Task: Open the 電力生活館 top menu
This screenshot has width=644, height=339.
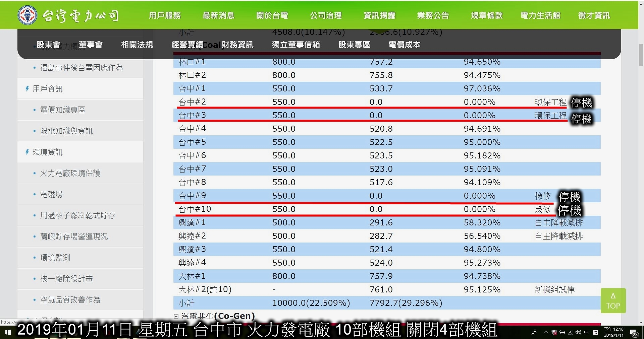Action: [x=540, y=15]
